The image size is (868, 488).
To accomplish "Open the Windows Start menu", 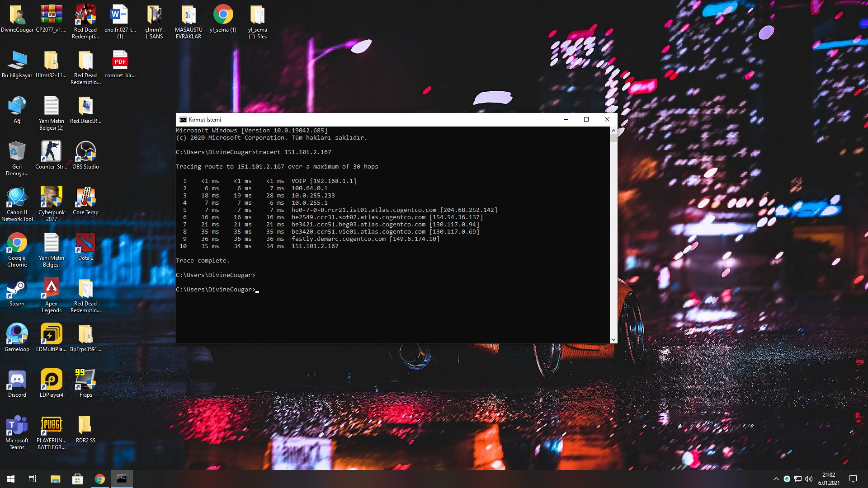I will (x=11, y=479).
